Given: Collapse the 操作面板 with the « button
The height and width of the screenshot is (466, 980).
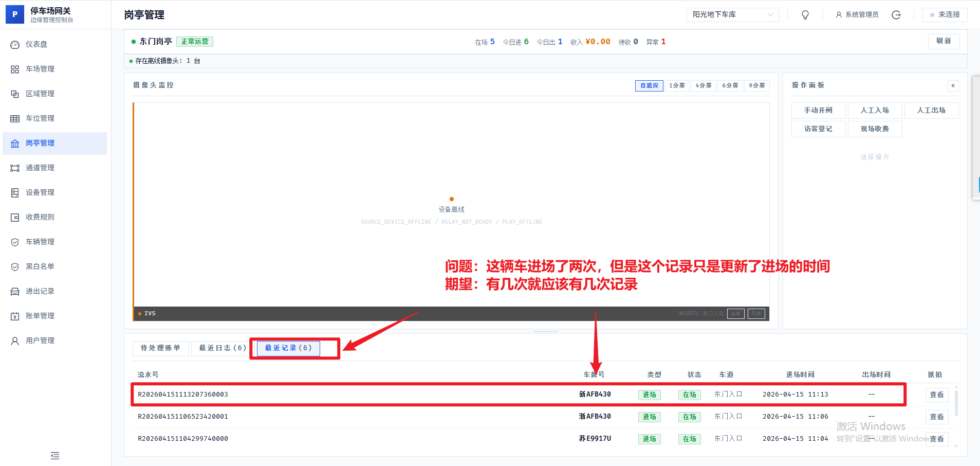Looking at the screenshot, I should (x=953, y=85).
